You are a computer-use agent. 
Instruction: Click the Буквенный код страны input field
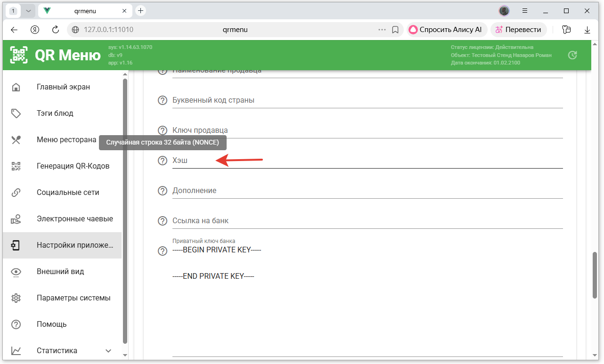(x=367, y=100)
